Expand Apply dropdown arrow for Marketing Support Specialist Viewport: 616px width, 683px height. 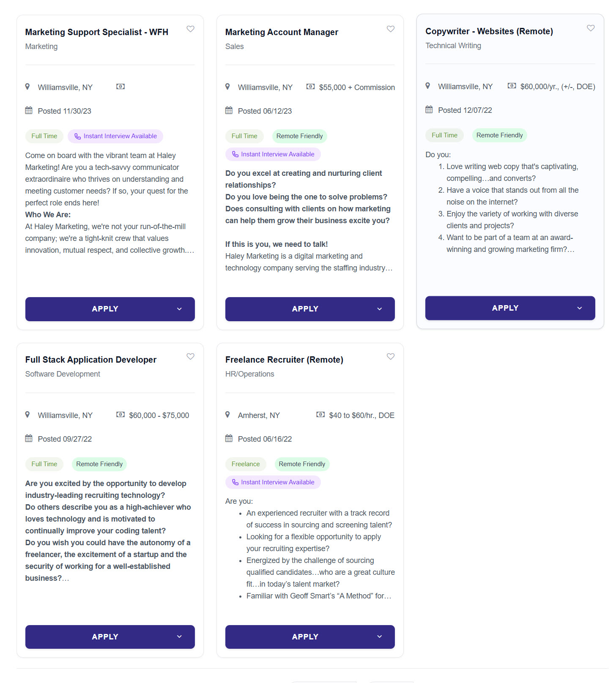179,309
